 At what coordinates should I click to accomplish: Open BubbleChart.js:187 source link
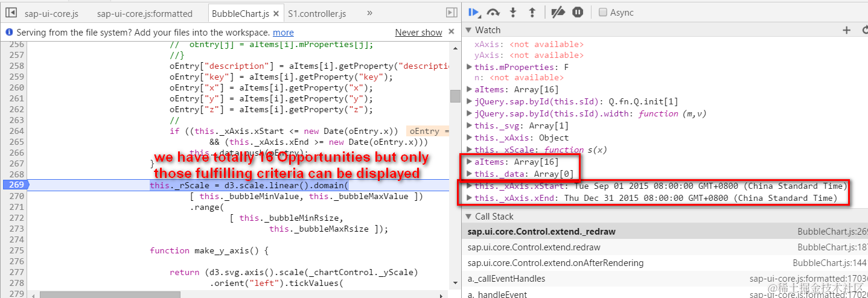point(832,247)
